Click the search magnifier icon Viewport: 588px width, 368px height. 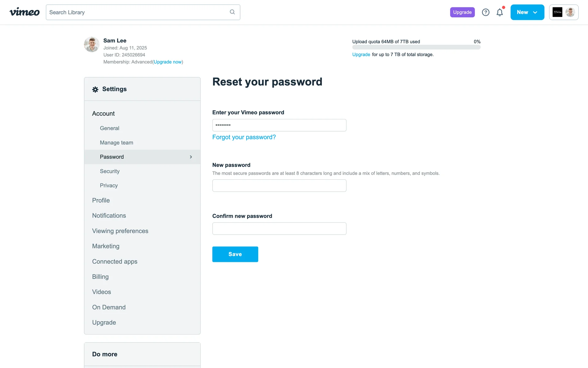[x=232, y=12]
